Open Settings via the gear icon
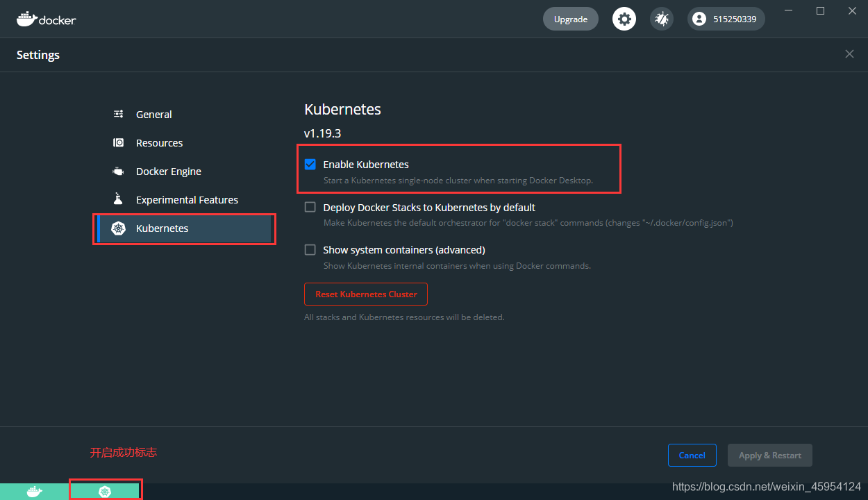The height and width of the screenshot is (500, 868). 624,19
